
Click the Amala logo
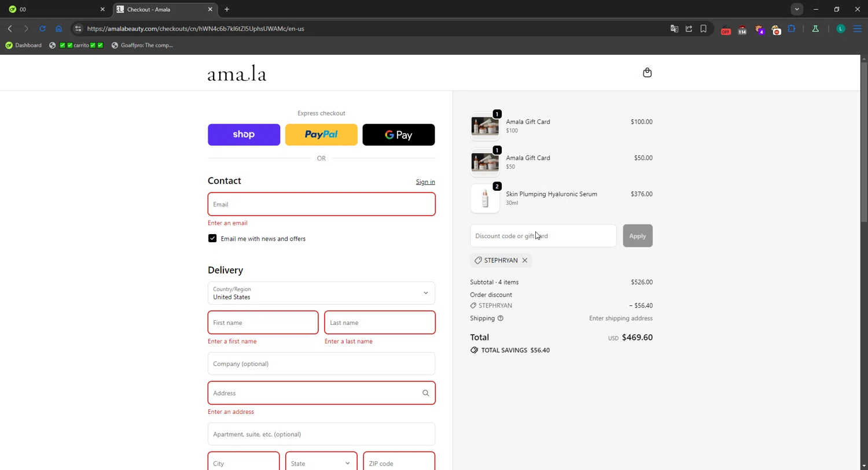point(237,73)
